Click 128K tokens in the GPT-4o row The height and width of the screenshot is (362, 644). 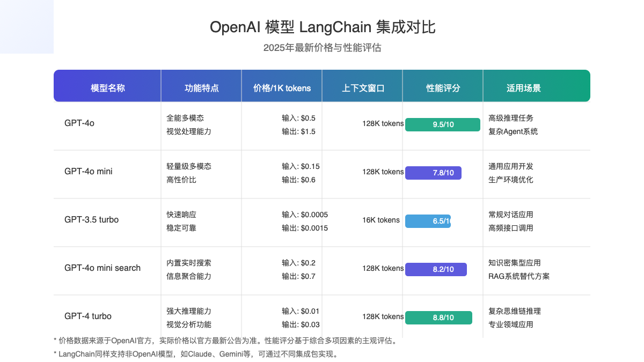[x=383, y=123]
